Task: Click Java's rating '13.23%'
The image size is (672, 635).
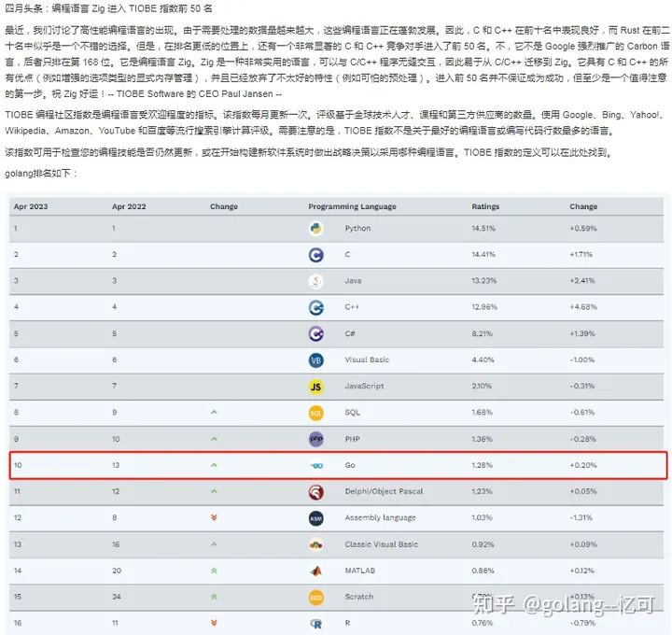Action: (x=483, y=281)
